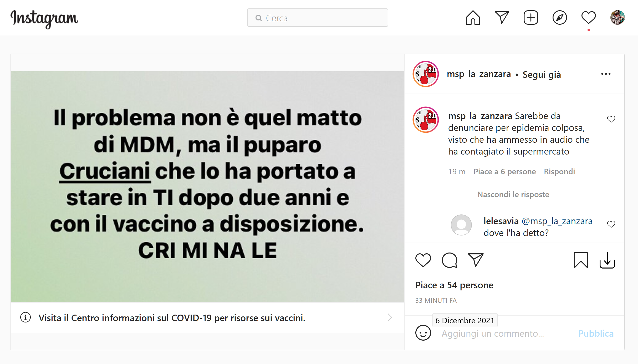Image resolution: width=638 pixels, height=364 pixels.
Task: Go to the Instagram home feed icon
Action: click(x=473, y=18)
